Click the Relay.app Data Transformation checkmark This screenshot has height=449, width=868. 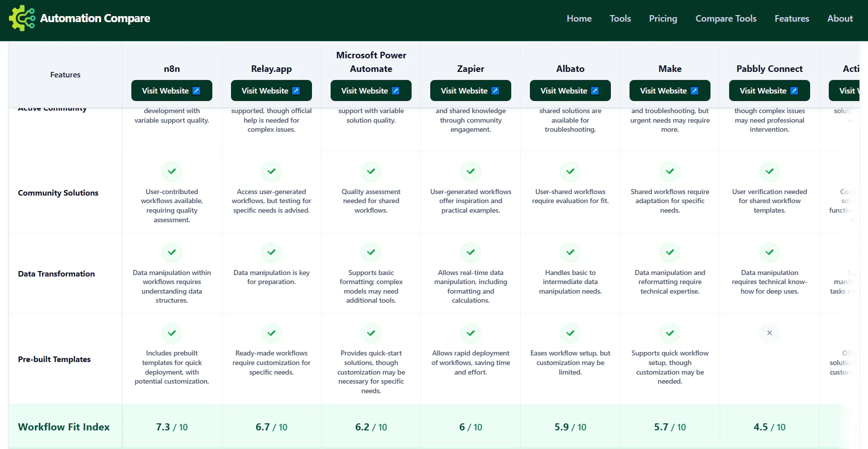(271, 252)
